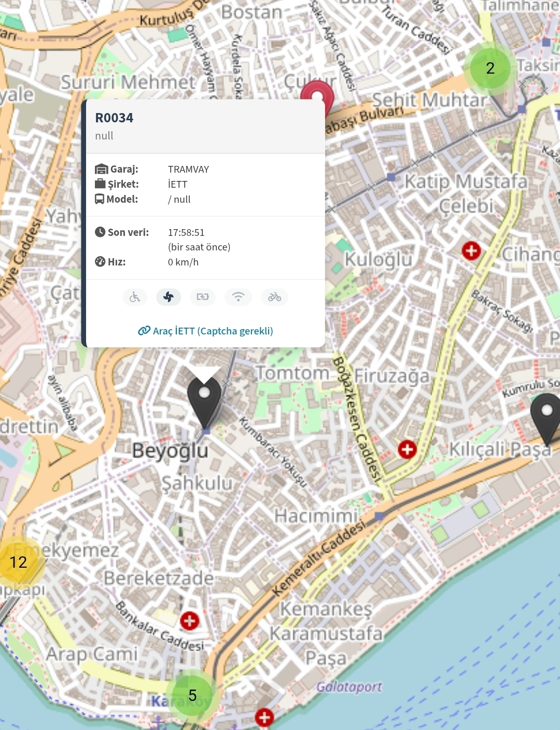The image size is (560, 730).
Task: Click the hospital marker on Bankalar Caddesi
Action: point(189,621)
